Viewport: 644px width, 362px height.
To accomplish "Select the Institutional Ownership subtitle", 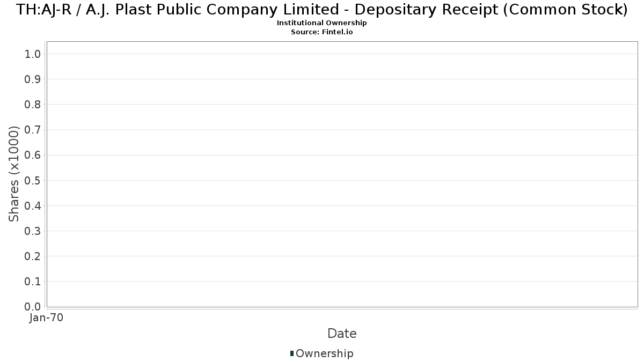I will point(322,23).
